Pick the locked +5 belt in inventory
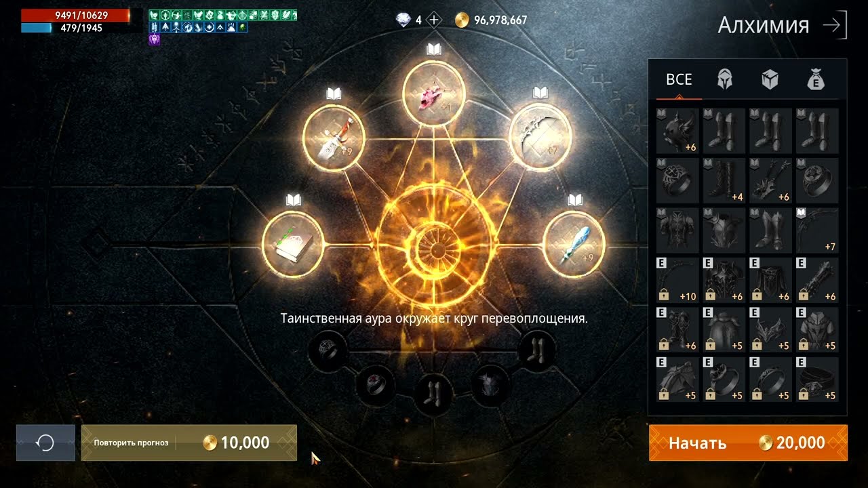Screen dimensions: 868x488 (x=817, y=379)
